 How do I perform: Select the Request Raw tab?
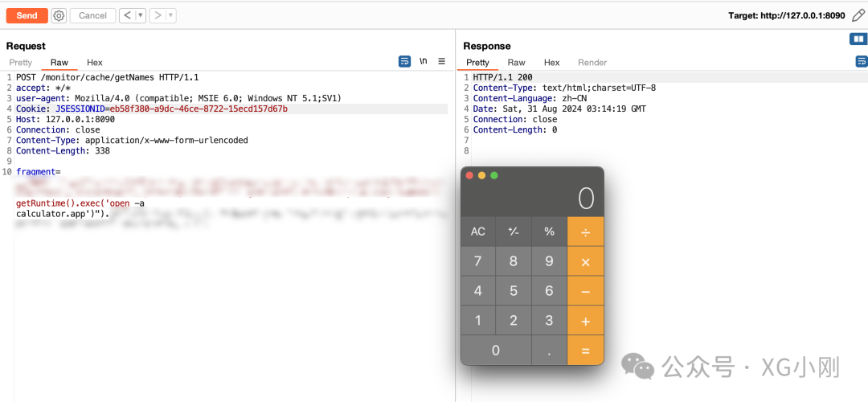(59, 63)
